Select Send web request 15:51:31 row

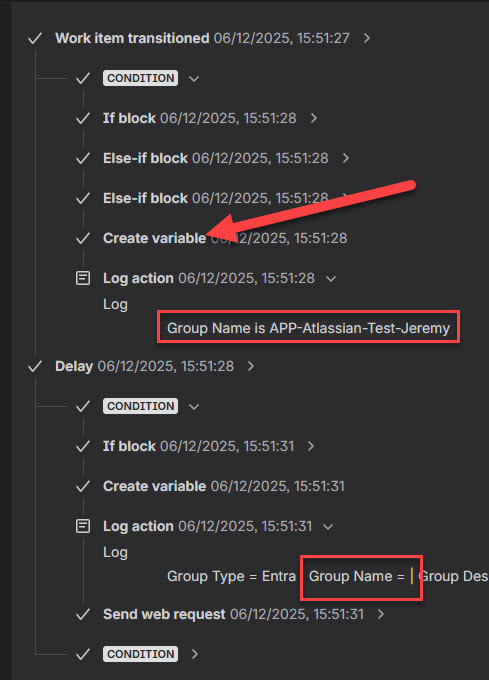tap(233, 614)
